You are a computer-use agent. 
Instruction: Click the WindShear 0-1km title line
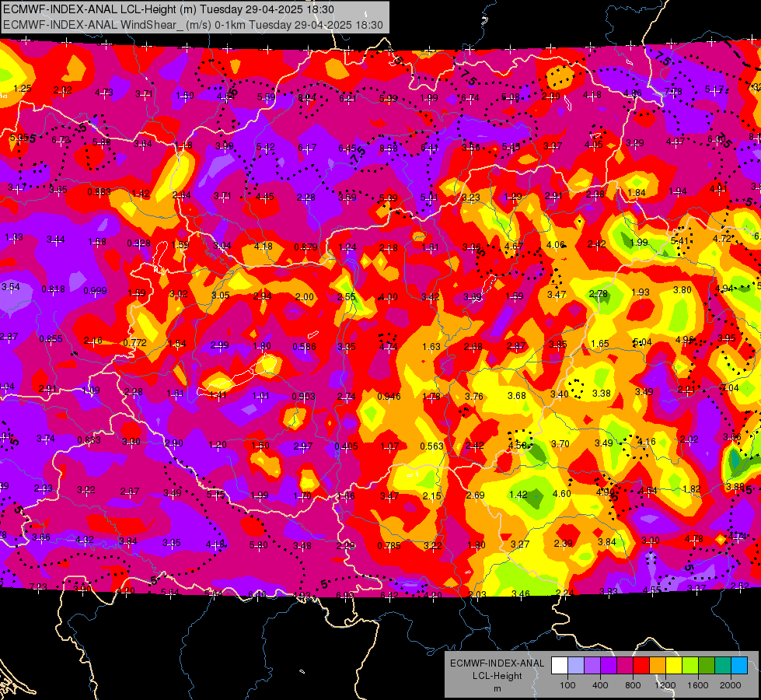(193, 25)
